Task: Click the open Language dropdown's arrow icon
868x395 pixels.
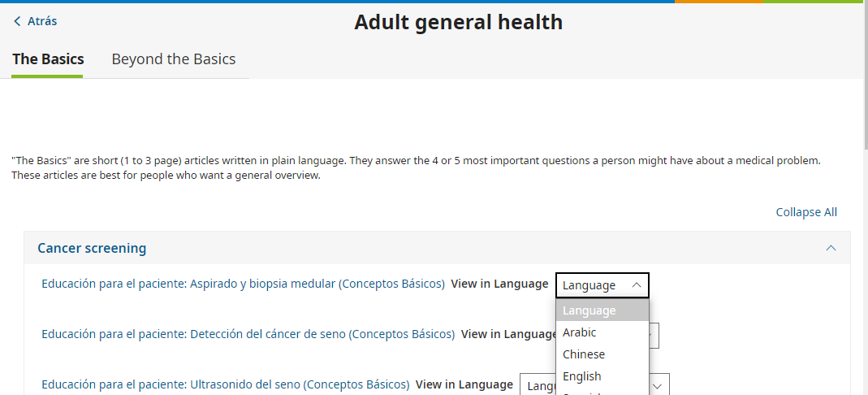Action: 636,285
